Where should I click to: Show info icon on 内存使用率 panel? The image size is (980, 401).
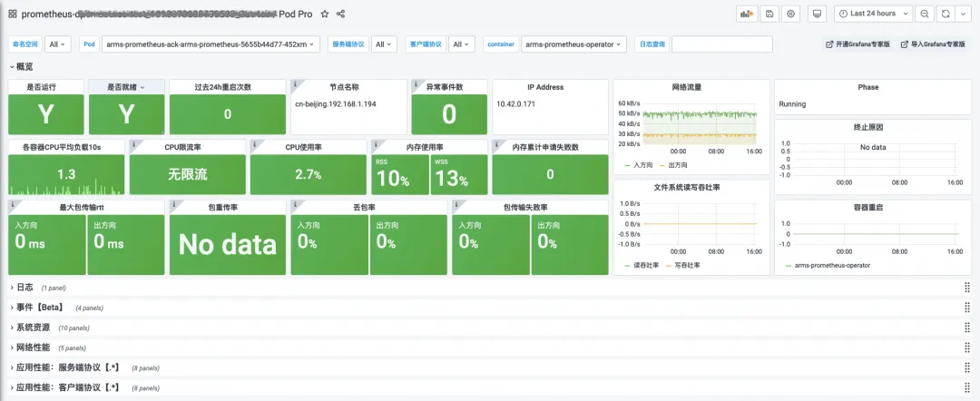coord(376,143)
